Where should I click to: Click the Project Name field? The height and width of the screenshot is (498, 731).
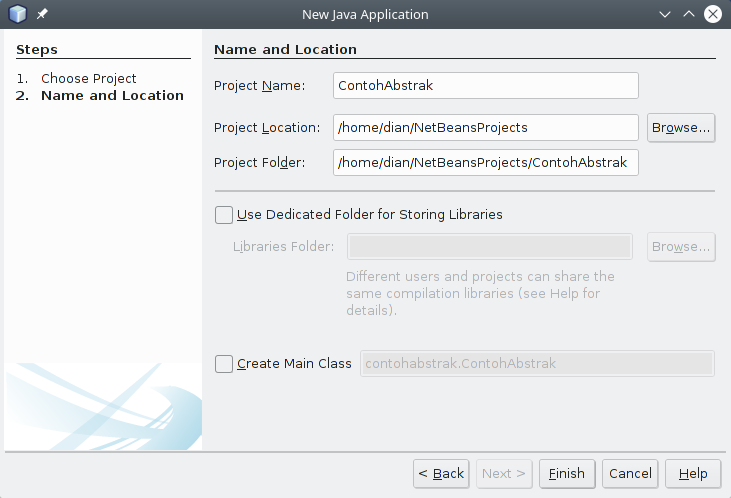tap(486, 85)
